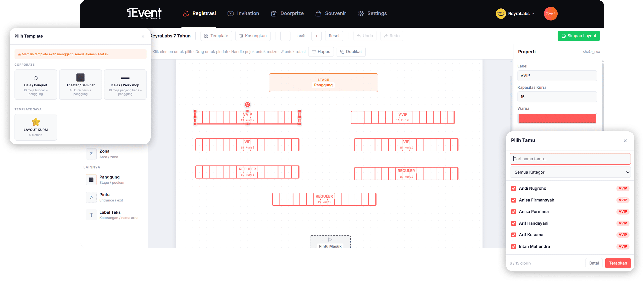Uncheck guest Andi Nugroho
Viewport: 644px width, 282px height.
coord(513,188)
